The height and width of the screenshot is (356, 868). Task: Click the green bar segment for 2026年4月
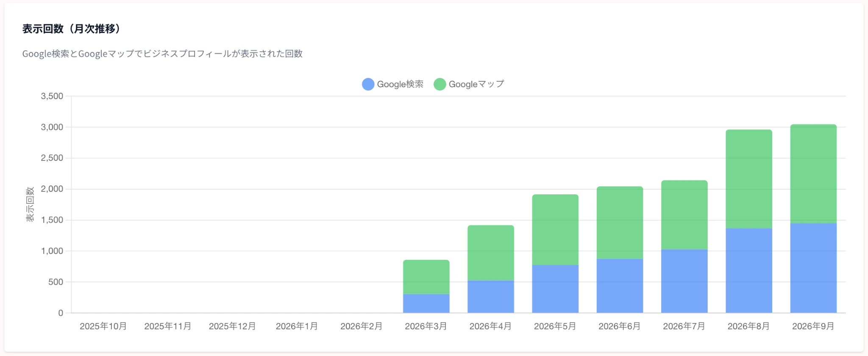[x=491, y=253]
